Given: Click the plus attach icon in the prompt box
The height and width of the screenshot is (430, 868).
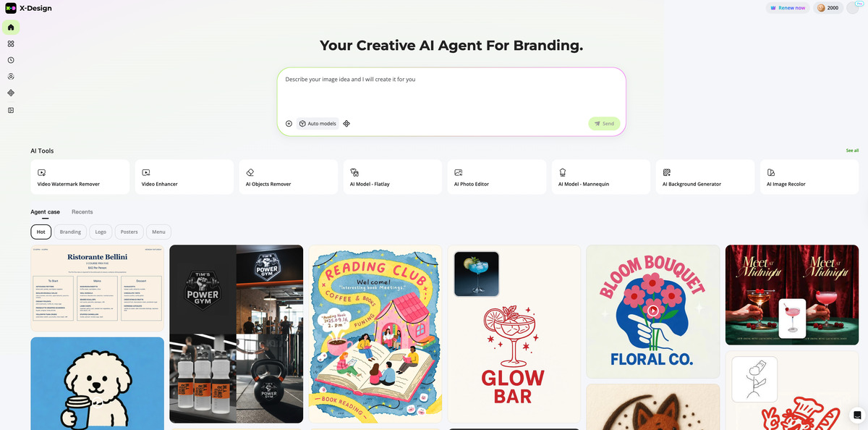Looking at the screenshot, I should point(289,124).
